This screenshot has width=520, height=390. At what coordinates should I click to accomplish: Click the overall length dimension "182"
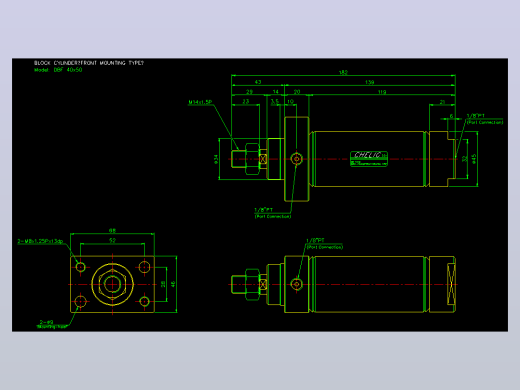(343, 72)
